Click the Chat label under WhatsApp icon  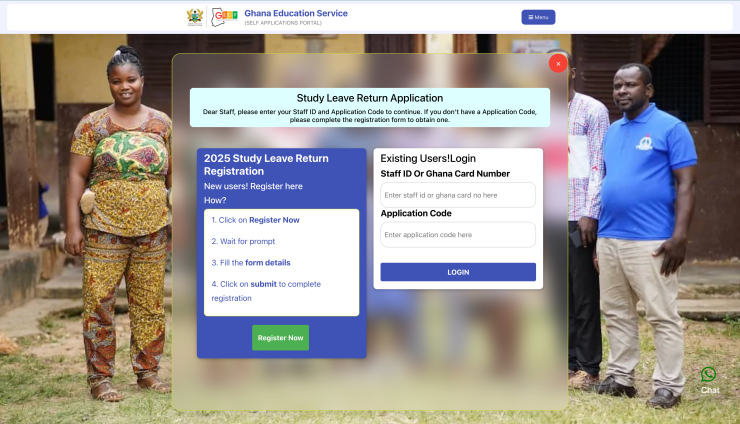tap(709, 390)
